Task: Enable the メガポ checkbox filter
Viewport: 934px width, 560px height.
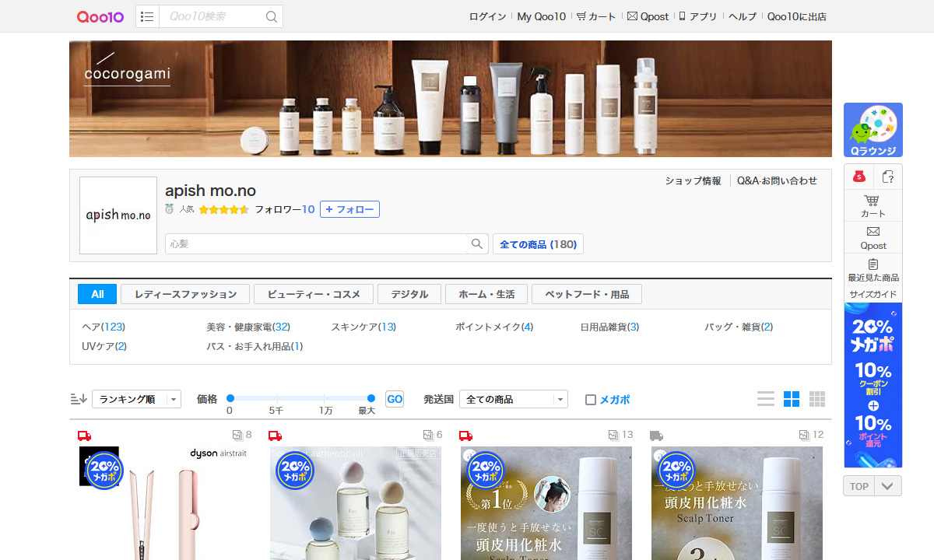Action: [591, 400]
